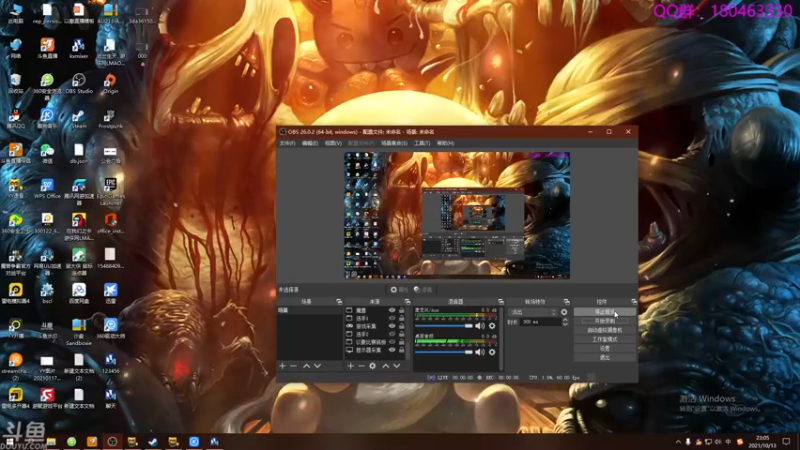This screenshot has width=800, height=450.
Task: Open the Frostpunk desktop shortcut
Action: tap(110, 119)
